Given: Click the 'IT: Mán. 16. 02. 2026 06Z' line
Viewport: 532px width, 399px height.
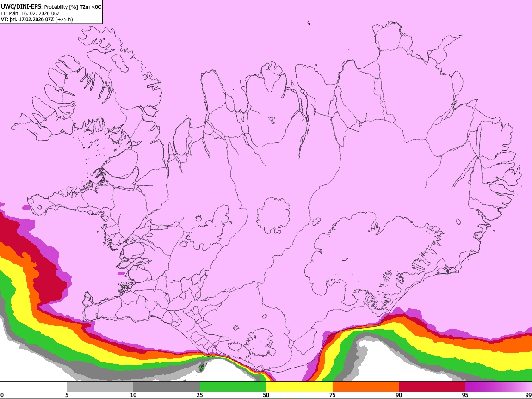Looking at the screenshot, I should 30,13.
